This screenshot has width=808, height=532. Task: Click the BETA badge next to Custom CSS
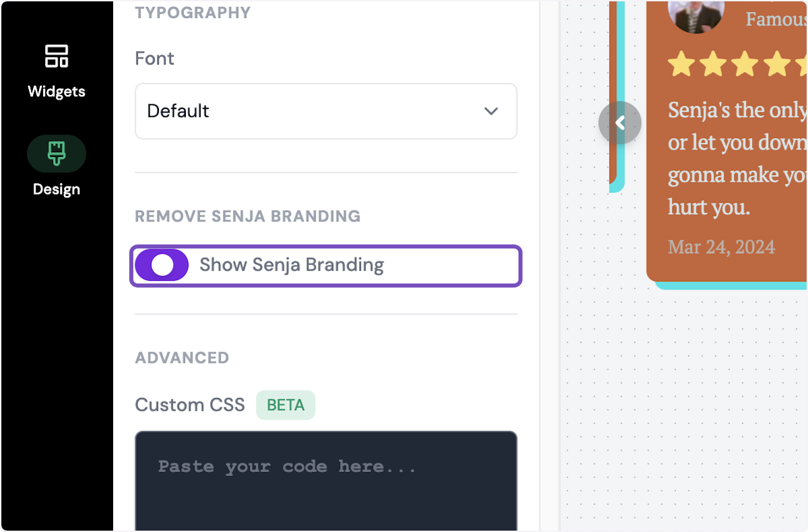285,405
